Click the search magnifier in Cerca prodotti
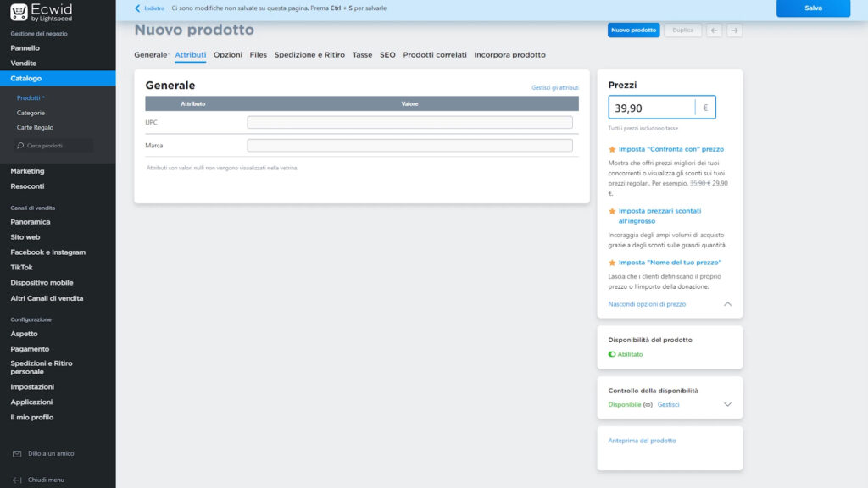 click(21, 146)
